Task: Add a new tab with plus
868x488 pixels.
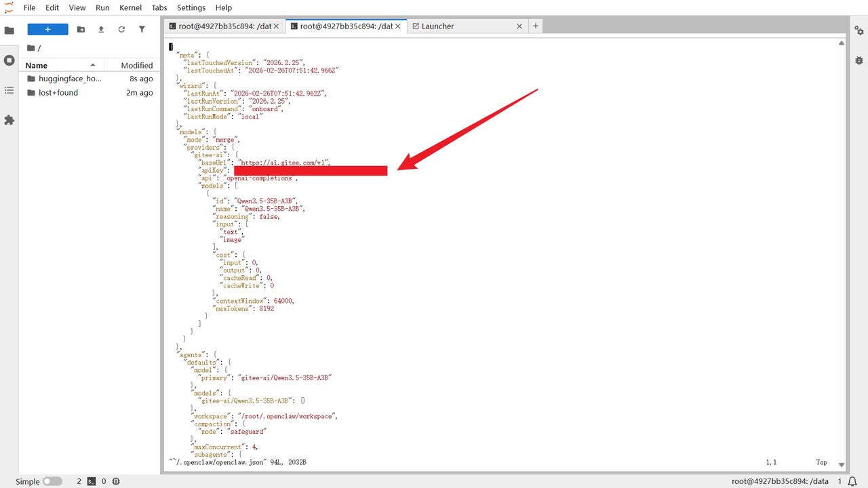Action: click(x=536, y=26)
